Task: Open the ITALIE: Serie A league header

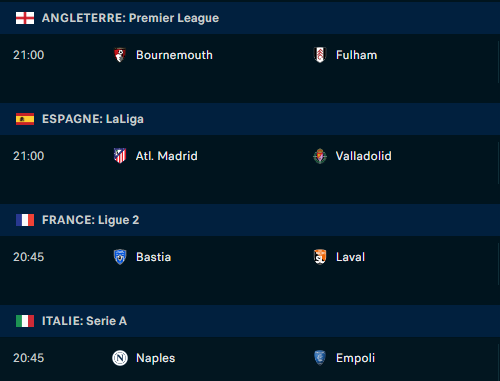Action: coord(250,321)
